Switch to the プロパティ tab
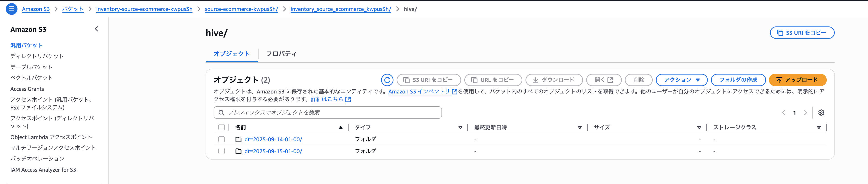The width and height of the screenshot is (868, 184). point(281,54)
